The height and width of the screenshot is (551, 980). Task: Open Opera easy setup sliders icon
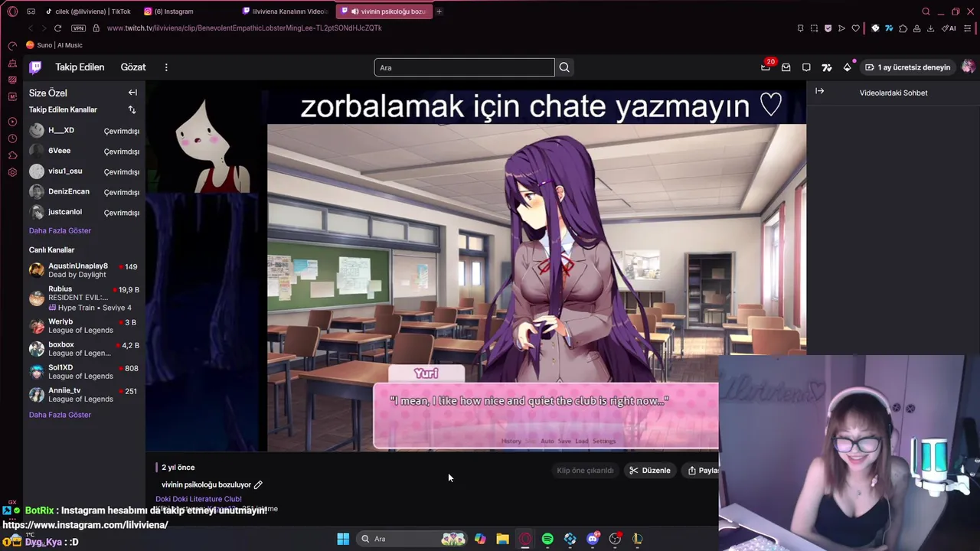(969, 28)
